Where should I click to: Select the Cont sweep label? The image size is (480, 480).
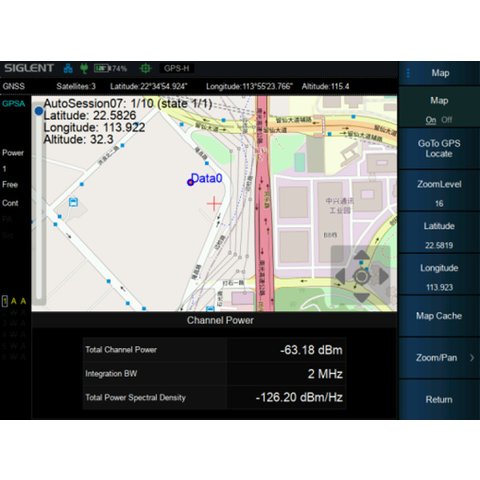tap(10, 203)
